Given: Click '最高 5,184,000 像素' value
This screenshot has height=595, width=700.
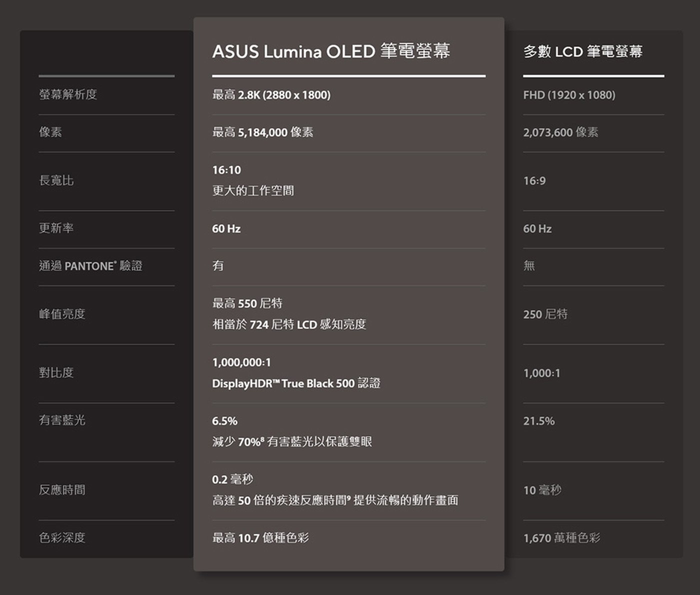Looking at the screenshot, I should [x=263, y=132].
